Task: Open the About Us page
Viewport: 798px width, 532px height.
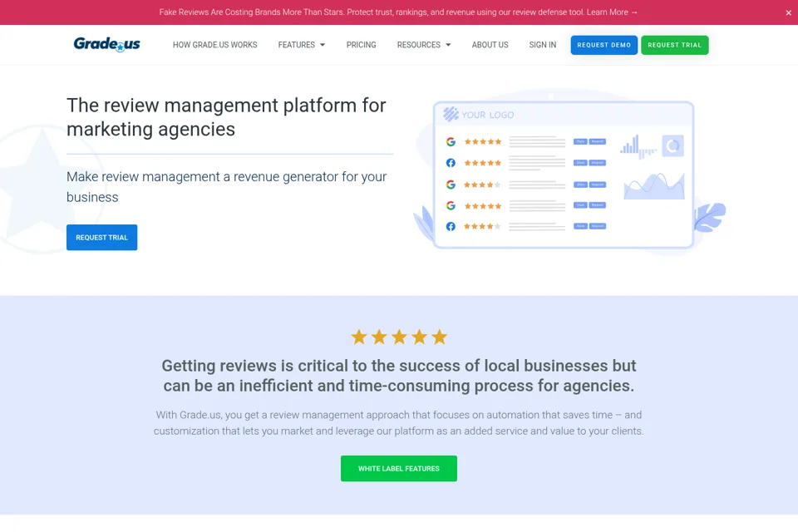Action: point(490,45)
